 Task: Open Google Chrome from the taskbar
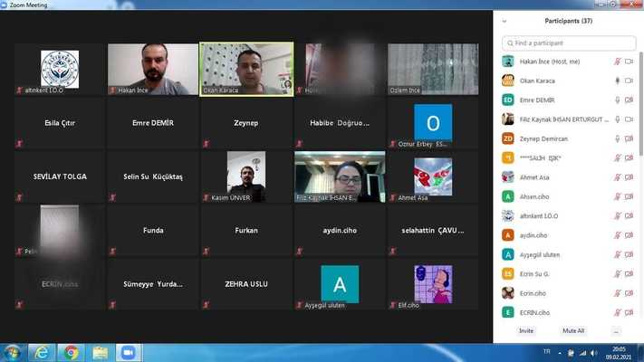click(71, 353)
